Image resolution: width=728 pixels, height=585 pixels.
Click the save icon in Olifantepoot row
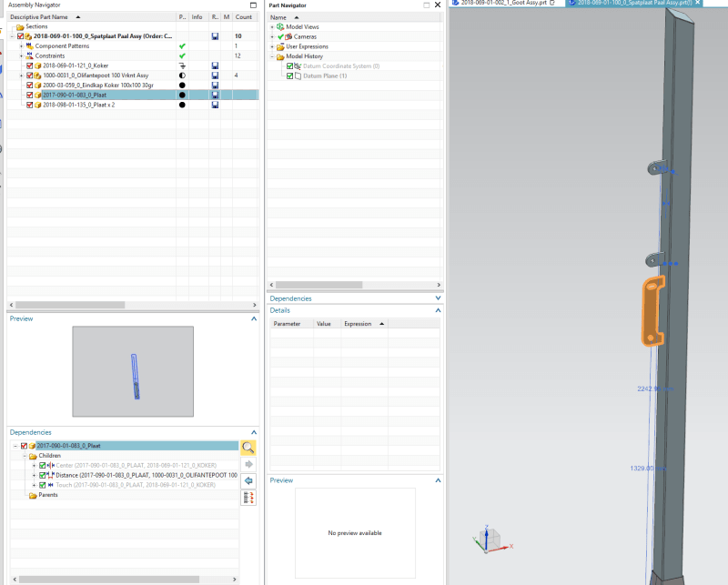click(215, 76)
